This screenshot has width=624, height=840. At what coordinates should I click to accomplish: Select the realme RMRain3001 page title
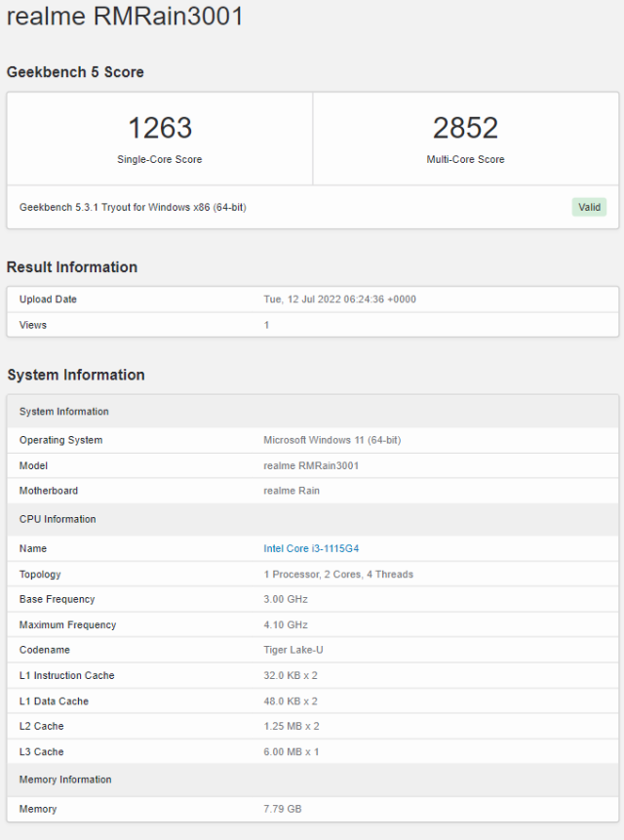pos(125,17)
